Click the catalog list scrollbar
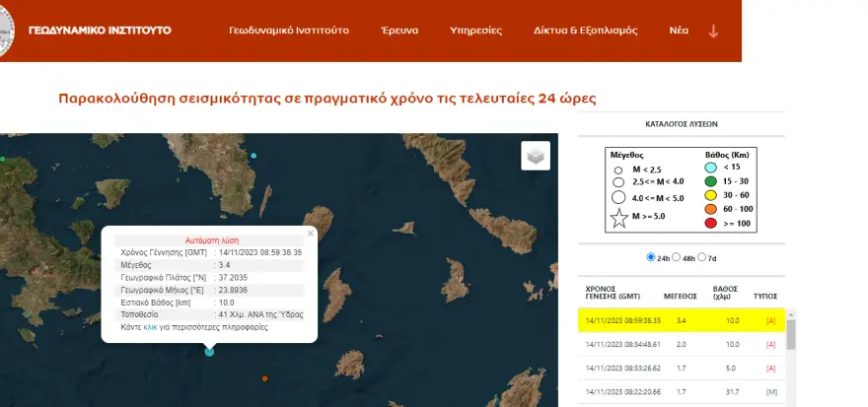The width and height of the screenshot is (868, 407). [x=790, y=340]
